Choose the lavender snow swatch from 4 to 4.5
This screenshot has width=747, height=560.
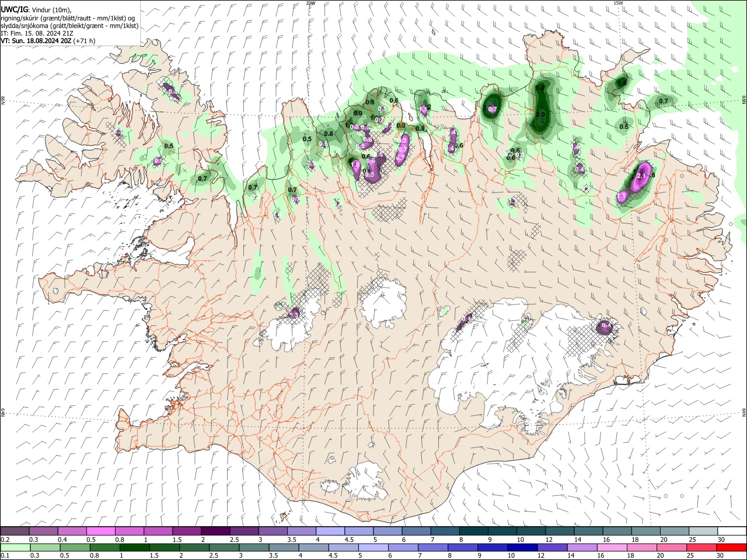pyautogui.click(x=329, y=531)
